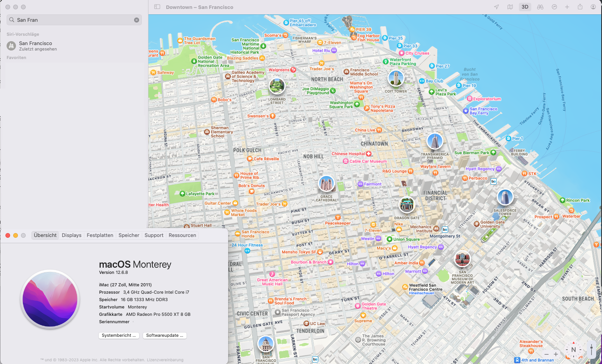This screenshot has width=602, height=364.
Task: Click the Exploratorium museum pin
Action: tap(469, 99)
